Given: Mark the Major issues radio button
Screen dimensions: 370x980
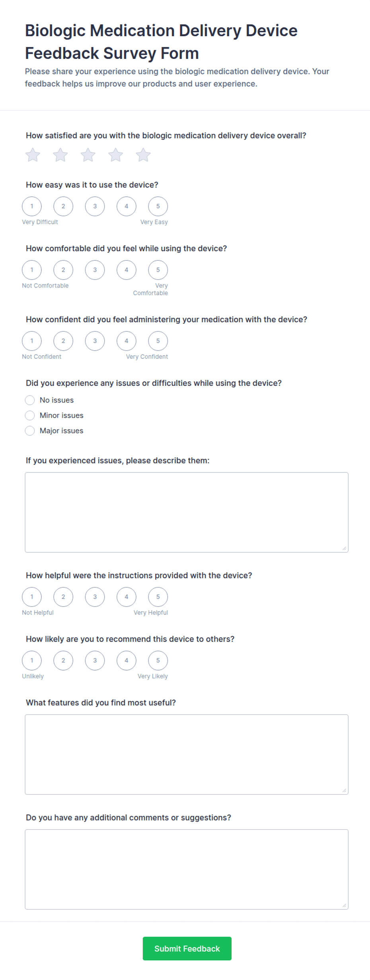Looking at the screenshot, I should 30,431.
